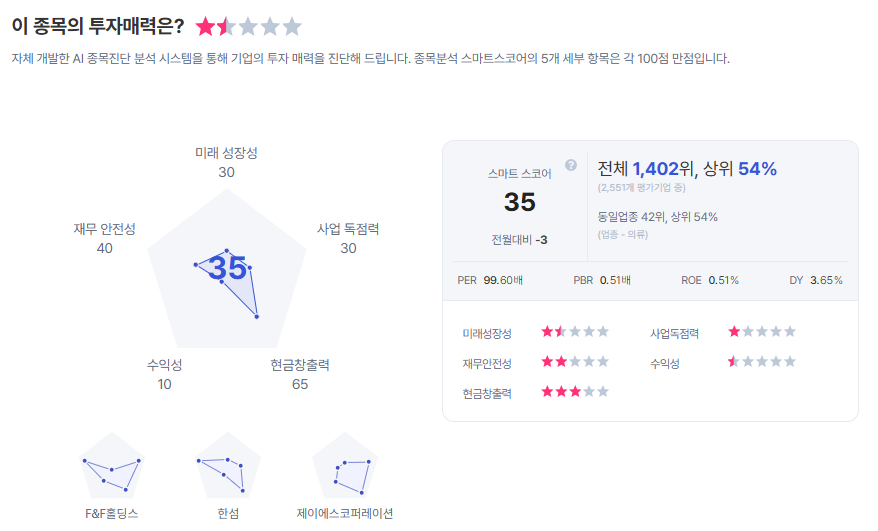Click the investment appeal star rating in header
The height and width of the screenshot is (531, 878).
248,27
